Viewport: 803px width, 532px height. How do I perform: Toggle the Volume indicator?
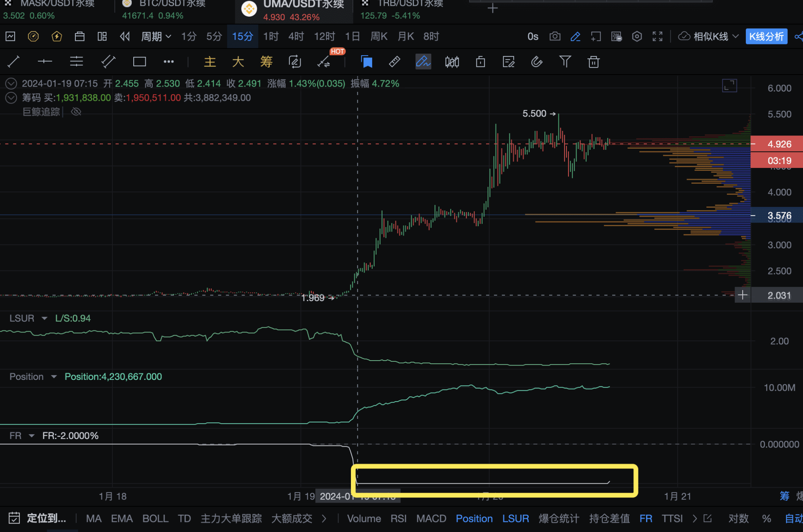coord(364,518)
